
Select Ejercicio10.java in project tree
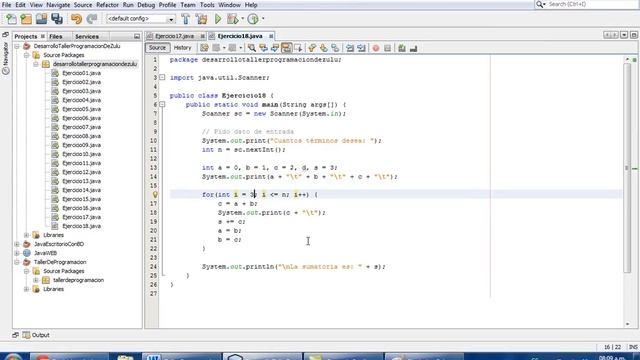point(81,154)
